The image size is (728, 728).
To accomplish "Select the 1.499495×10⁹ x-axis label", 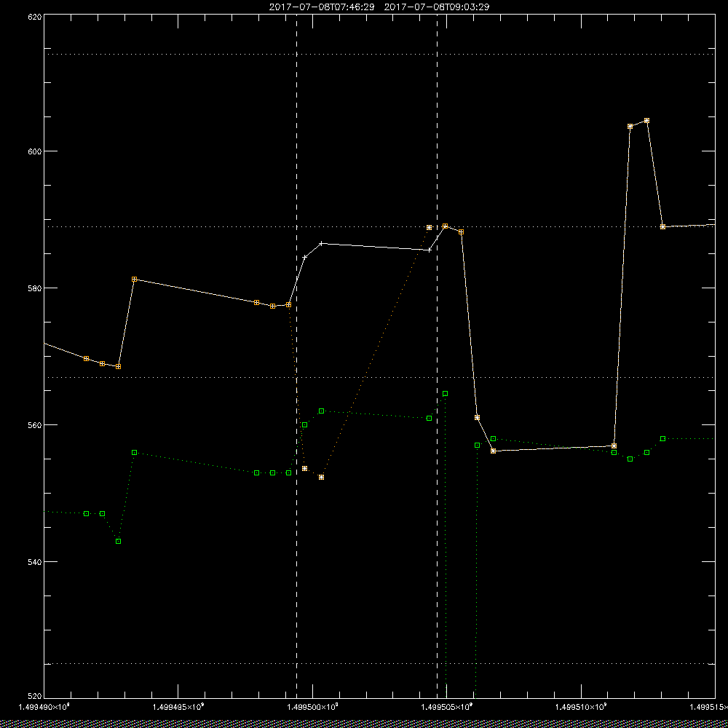I will [178, 707].
